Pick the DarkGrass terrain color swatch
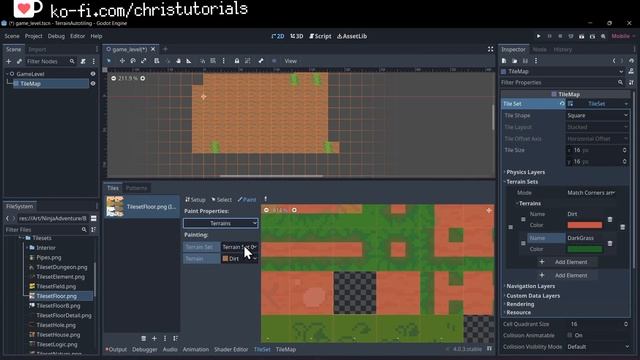This screenshot has height=360, width=640. [x=584, y=249]
